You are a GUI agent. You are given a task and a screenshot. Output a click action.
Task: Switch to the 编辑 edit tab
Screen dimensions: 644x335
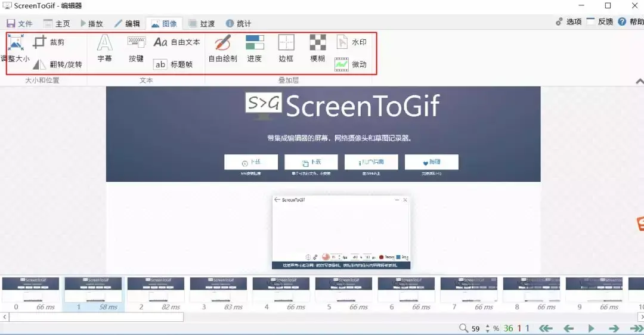(128, 23)
